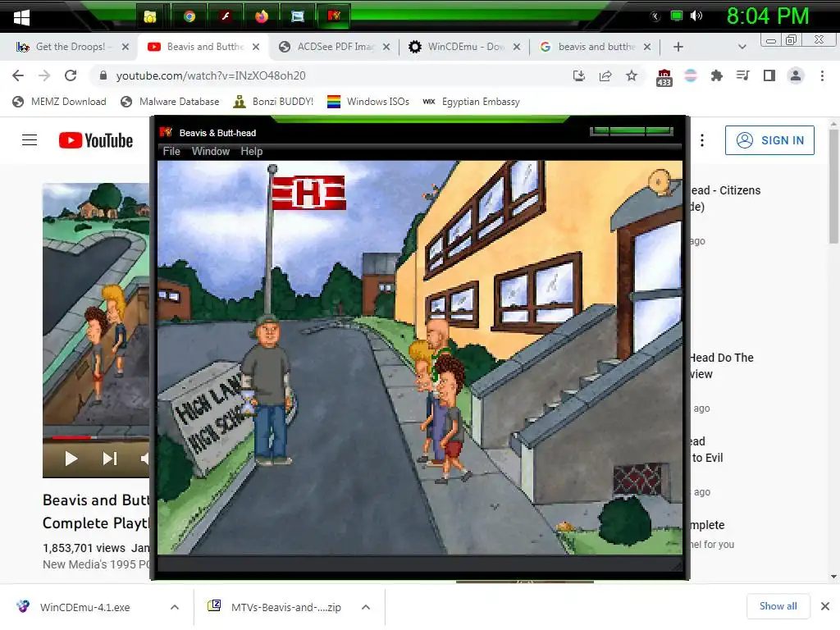This screenshot has width=840, height=630.
Task: Click the YouTube address bar URL
Action: [211, 75]
